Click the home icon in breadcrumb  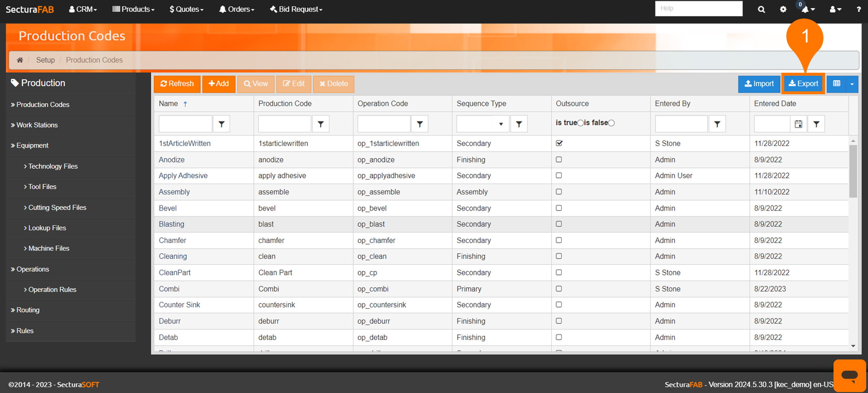coord(20,60)
